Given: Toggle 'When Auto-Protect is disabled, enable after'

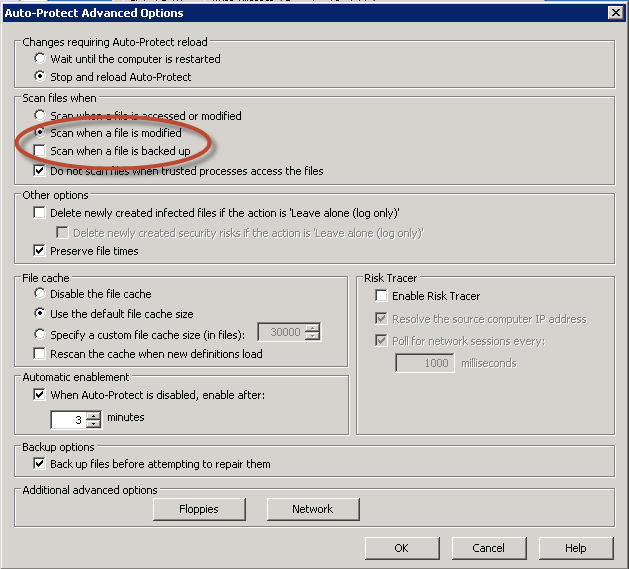Looking at the screenshot, I should click(x=40, y=396).
